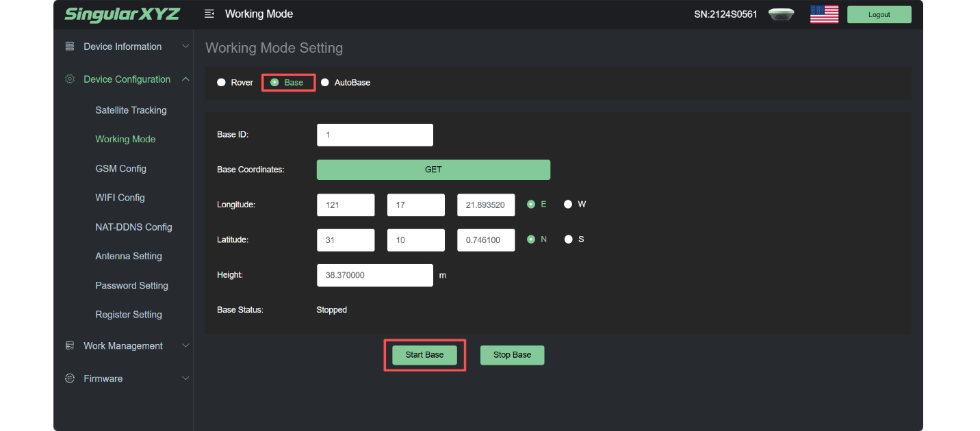
Task: Click the SingularXYZ logo
Action: coord(122,14)
